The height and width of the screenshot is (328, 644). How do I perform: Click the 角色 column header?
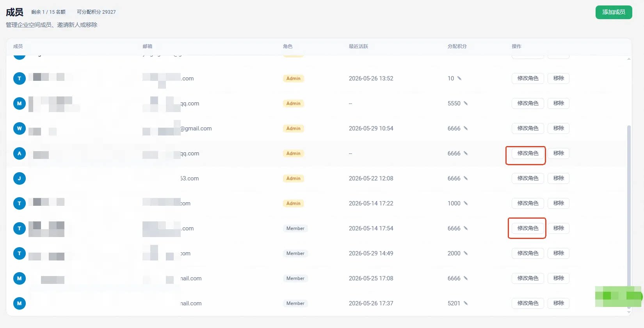pos(288,46)
